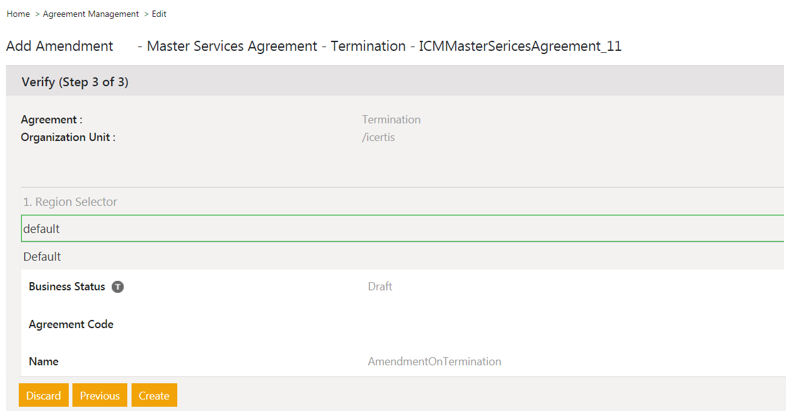Click the Discard button
Viewport: 786px width, 415px height.
[x=43, y=396]
